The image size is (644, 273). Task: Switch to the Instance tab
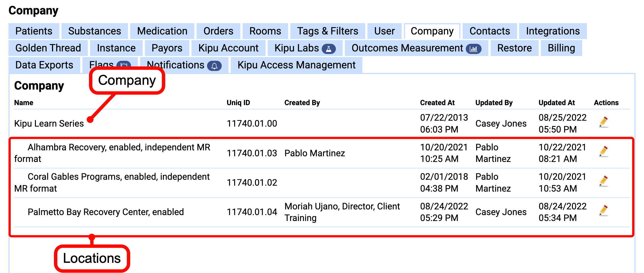click(x=116, y=48)
